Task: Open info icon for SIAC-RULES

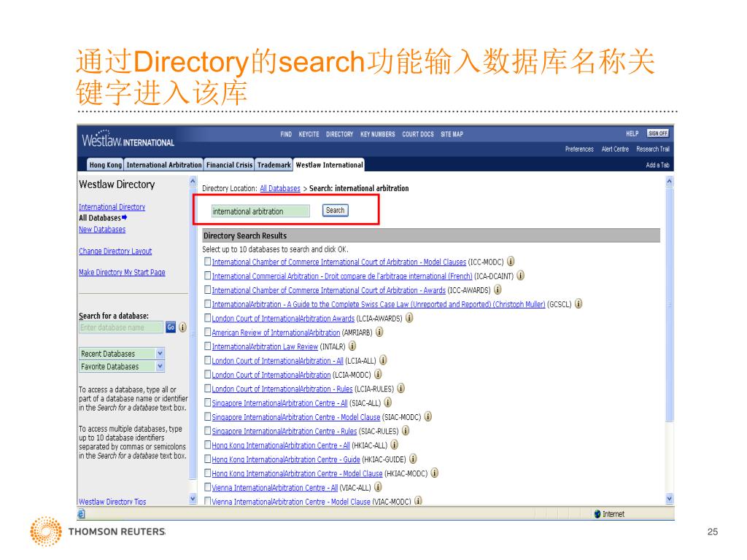Action: point(406,430)
